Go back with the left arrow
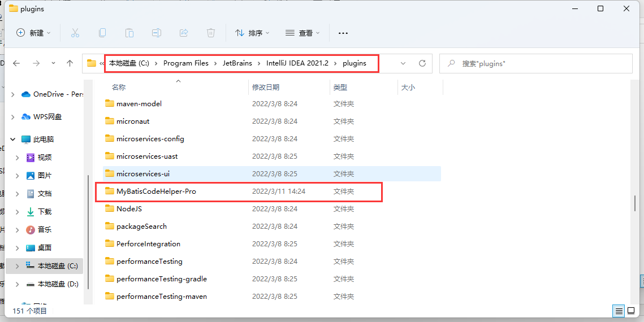The height and width of the screenshot is (322, 644). click(x=16, y=63)
